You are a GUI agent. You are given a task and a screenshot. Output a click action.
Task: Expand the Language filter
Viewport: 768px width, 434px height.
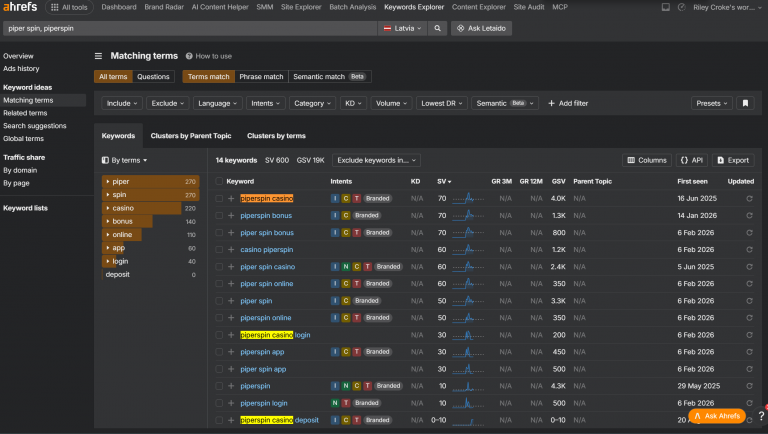(x=217, y=103)
